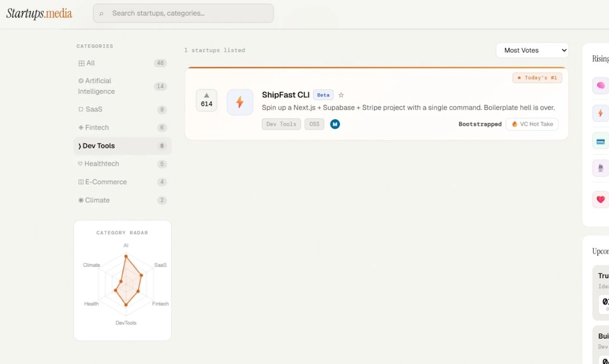Open the Most Votes sort dropdown

(532, 50)
